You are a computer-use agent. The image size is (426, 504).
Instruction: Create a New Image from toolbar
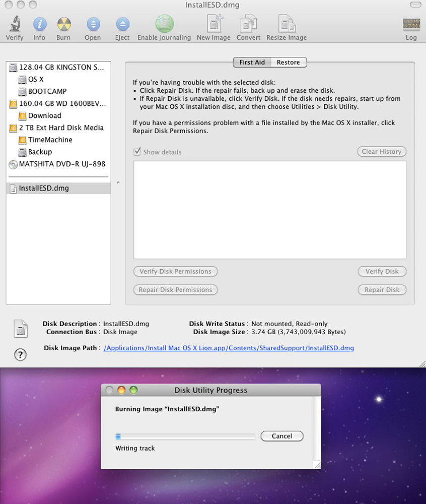tap(214, 24)
